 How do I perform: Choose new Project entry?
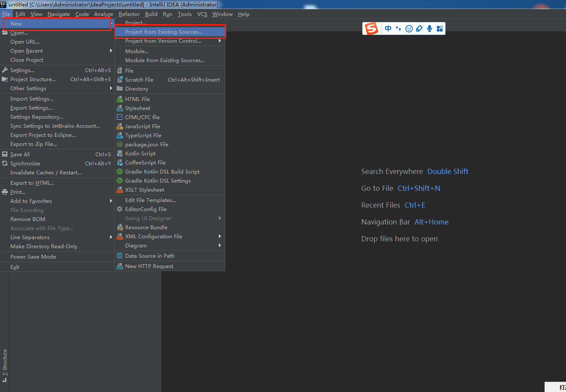point(170,22)
